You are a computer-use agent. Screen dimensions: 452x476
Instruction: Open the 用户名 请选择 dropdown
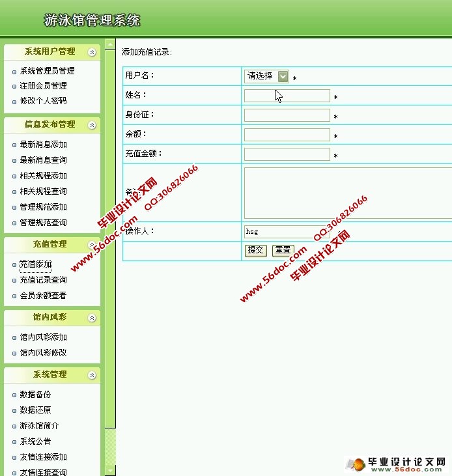[266, 76]
